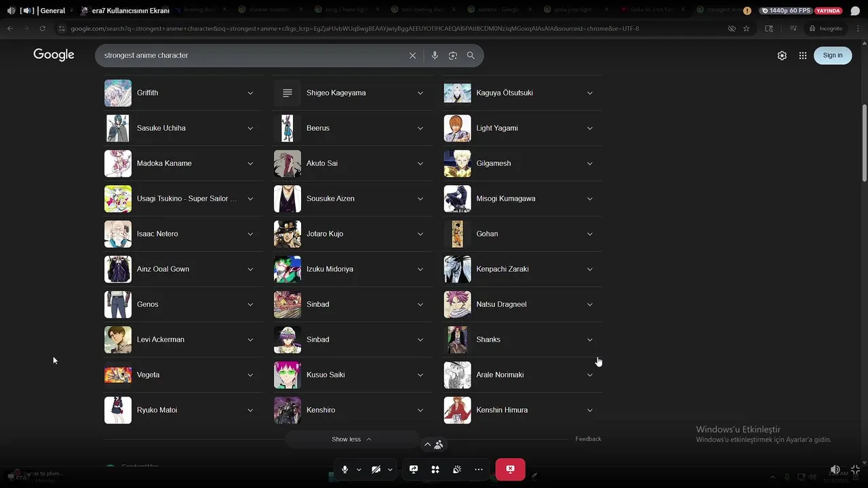Reload the page with refresh icon
Image resolution: width=868 pixels, height=488 pixels.
tap(42, 28)
